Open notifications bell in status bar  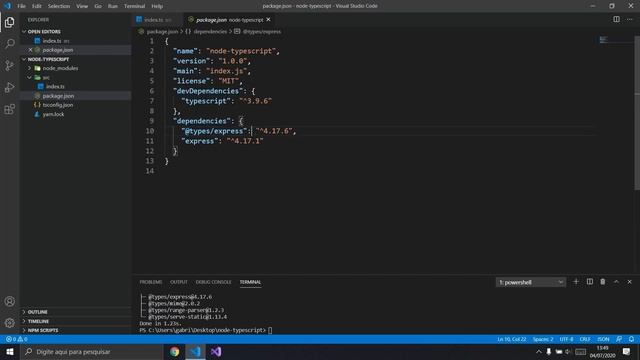[631, 339]
